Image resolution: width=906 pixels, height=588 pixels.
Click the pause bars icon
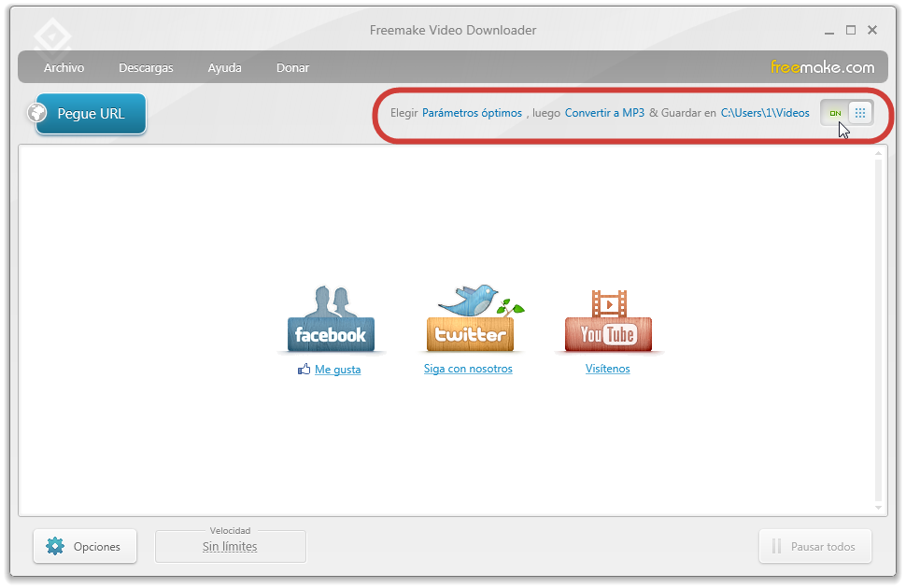(776, 546)
